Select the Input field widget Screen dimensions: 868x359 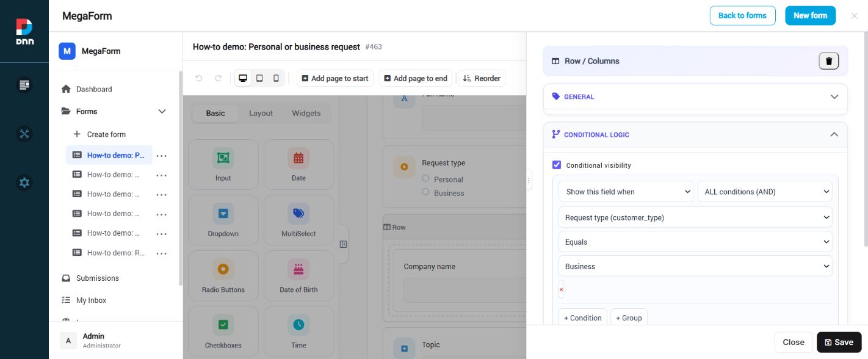223,164
